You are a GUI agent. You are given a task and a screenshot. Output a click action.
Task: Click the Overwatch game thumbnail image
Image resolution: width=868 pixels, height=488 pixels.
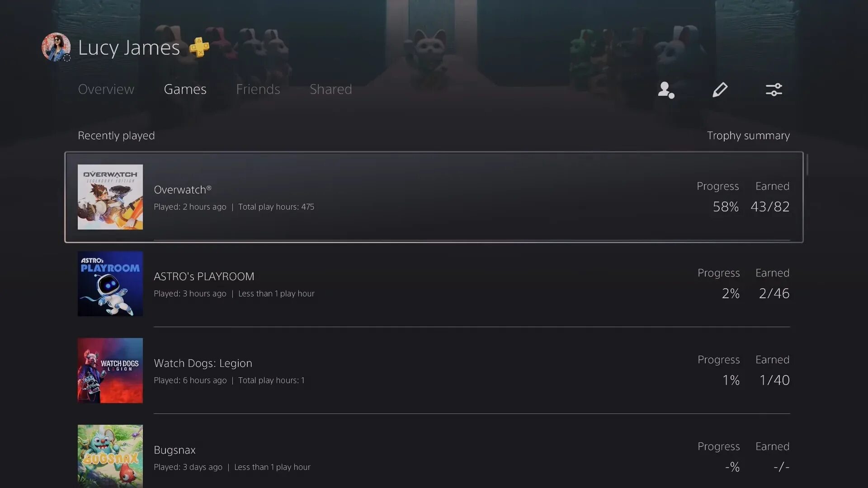[x=110, y=197]
